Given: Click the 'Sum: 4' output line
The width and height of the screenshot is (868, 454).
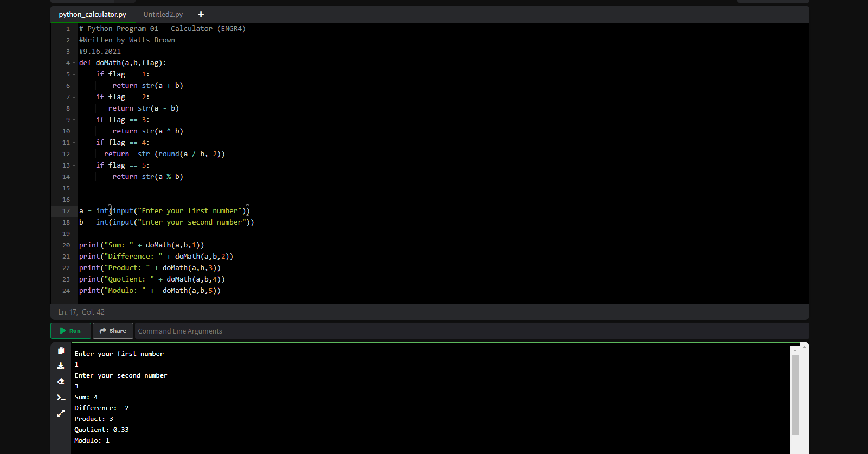Looking at the screenshot, I should point(86,397).
